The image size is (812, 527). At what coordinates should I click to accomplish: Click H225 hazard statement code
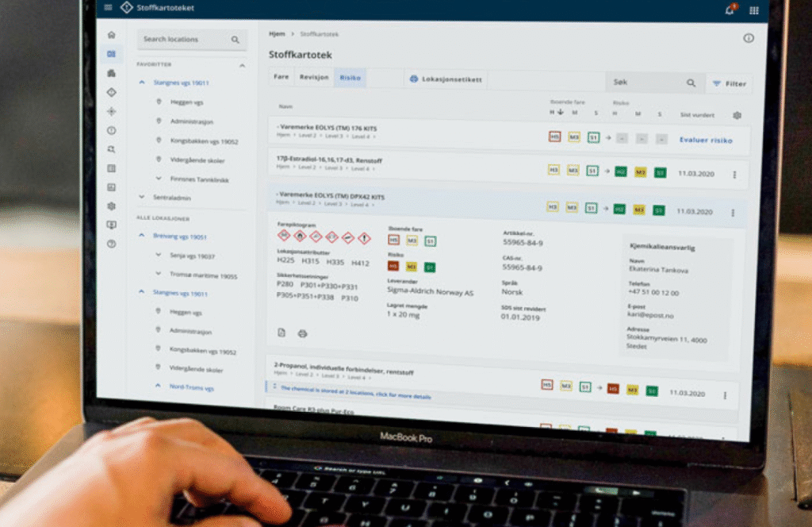pyautogui.click(x=285, y=260)
